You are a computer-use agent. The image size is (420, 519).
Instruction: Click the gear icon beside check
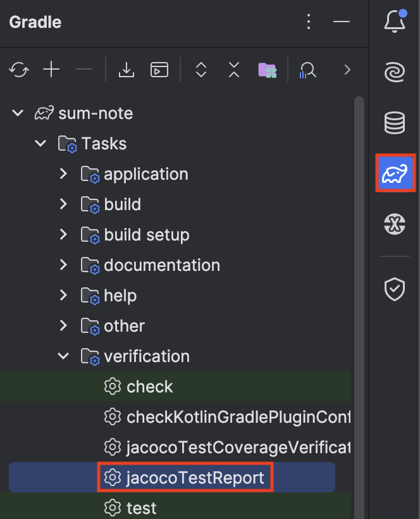[x=113, y=386]
